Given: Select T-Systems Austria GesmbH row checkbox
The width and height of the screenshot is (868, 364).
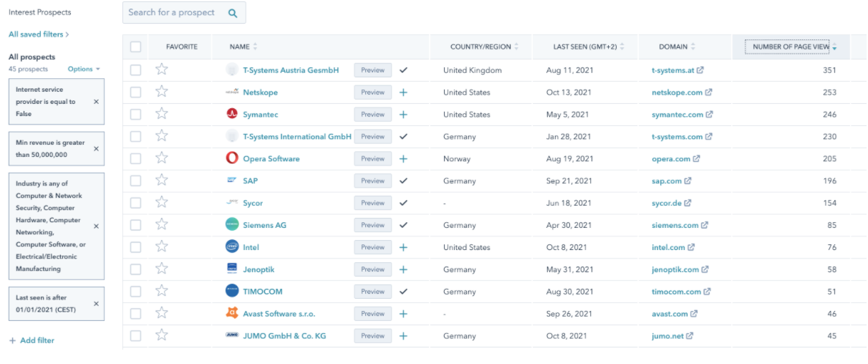Looking at the screenshot, I should click(x=135, y=70).
